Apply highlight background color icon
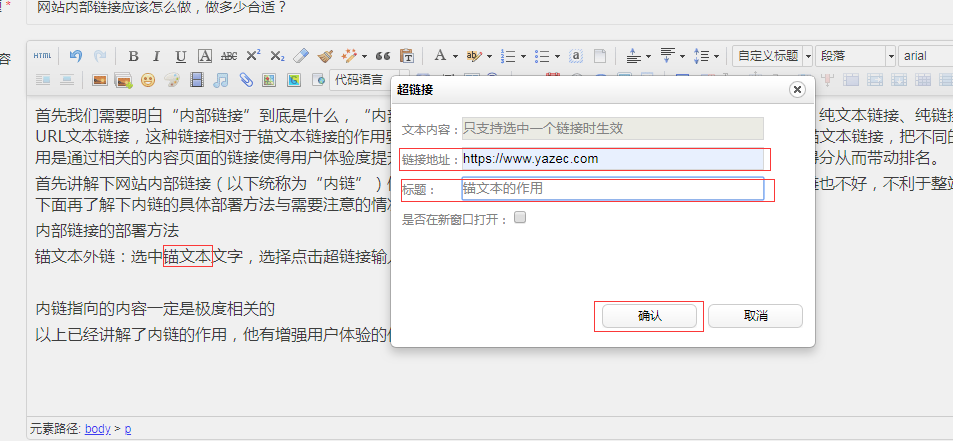The height and width of the screenshot is (441, 953). (473, 56)
